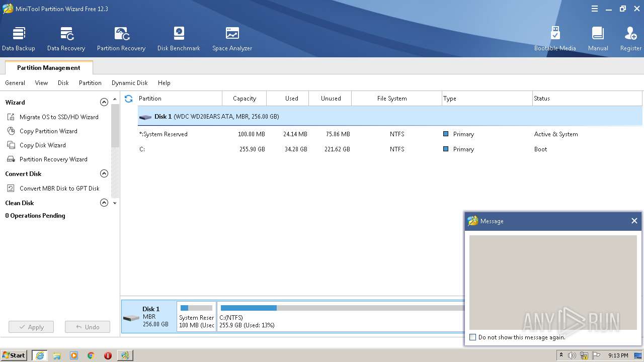Open the General menu
This screenshot has width=644, height=362.
tap(15, 83)
